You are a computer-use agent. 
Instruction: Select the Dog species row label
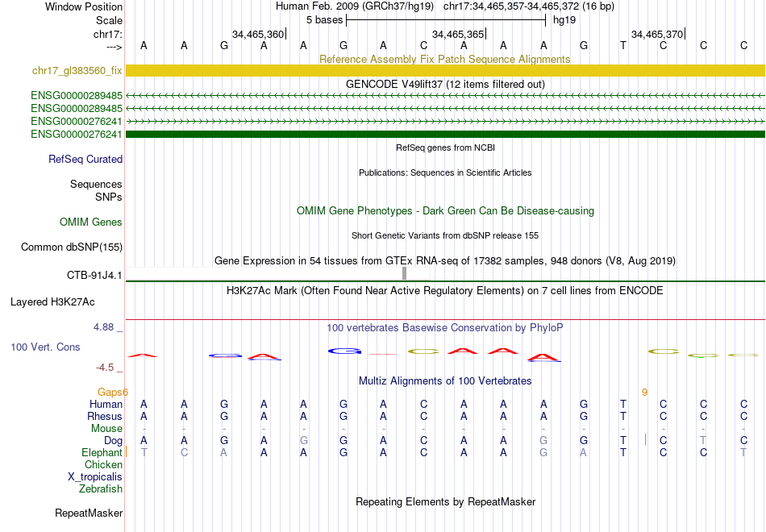click(114, 441)
